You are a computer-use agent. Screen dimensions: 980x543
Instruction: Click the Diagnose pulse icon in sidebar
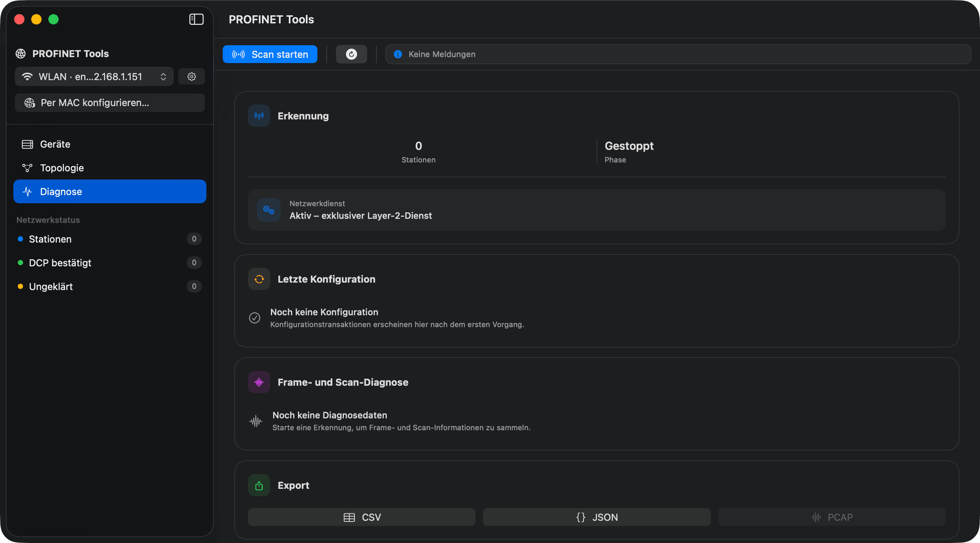[x=27, y=191]
